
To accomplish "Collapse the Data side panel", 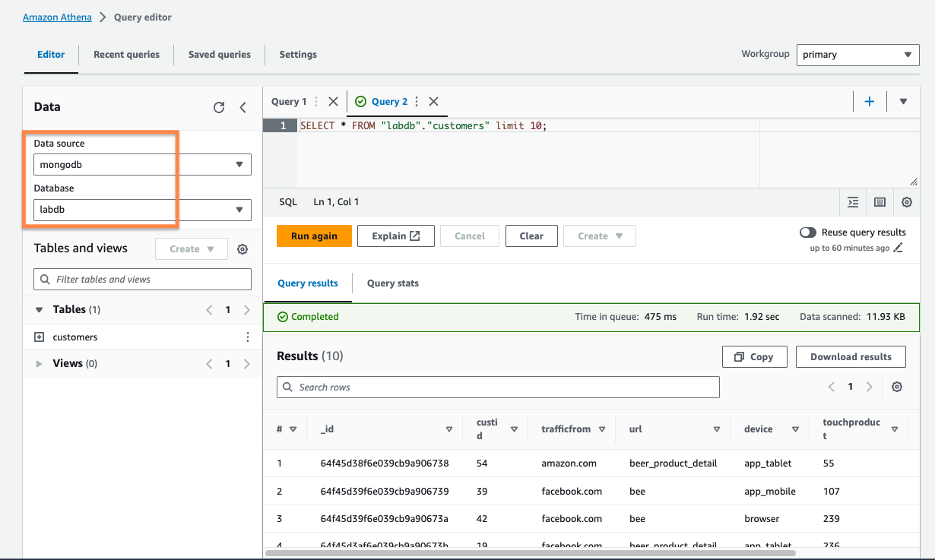I will pos(243,107).
